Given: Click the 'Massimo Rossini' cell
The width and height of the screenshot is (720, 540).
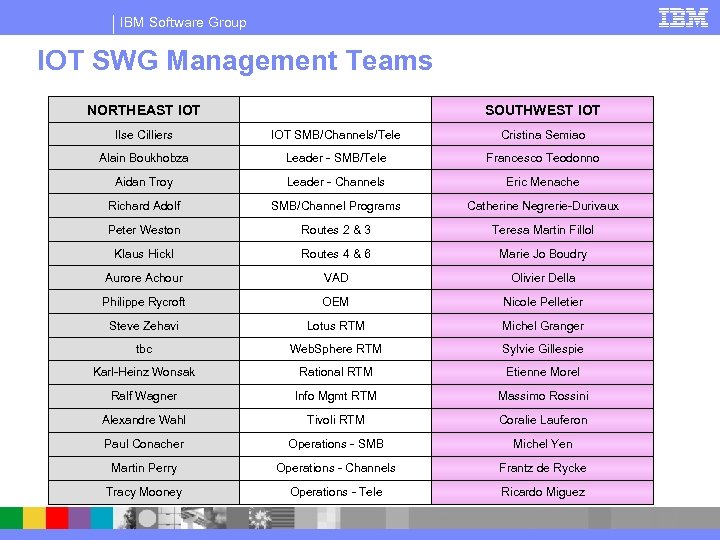Looking at the screenshot, I should 542,396.
